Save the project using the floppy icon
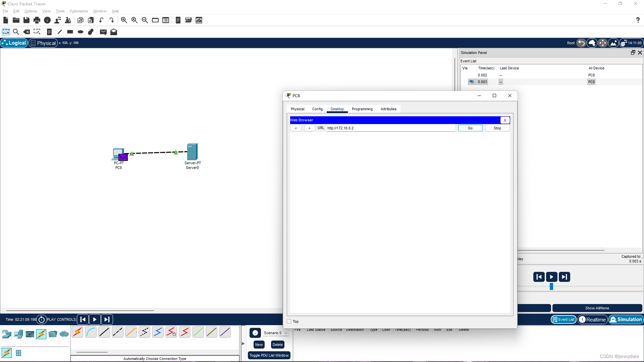This screenshot has height=362, width=644. (26, 20)
